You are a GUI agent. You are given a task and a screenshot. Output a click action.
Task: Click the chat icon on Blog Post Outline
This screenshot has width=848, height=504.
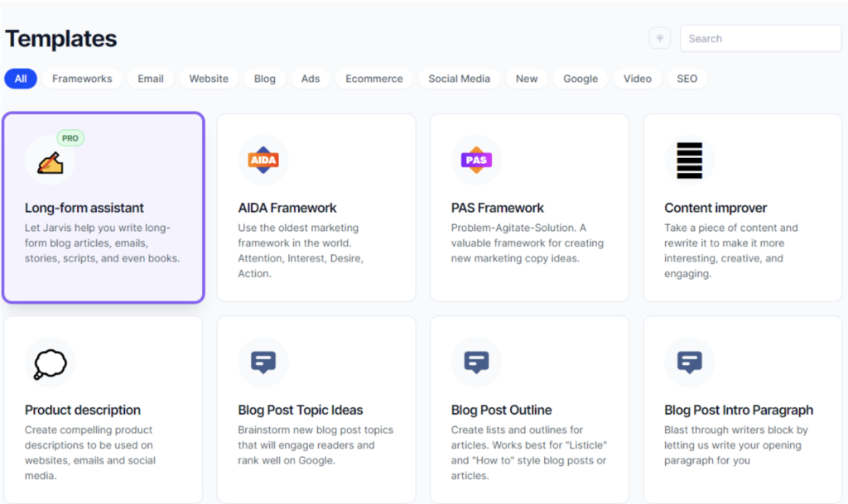[476, 362]
